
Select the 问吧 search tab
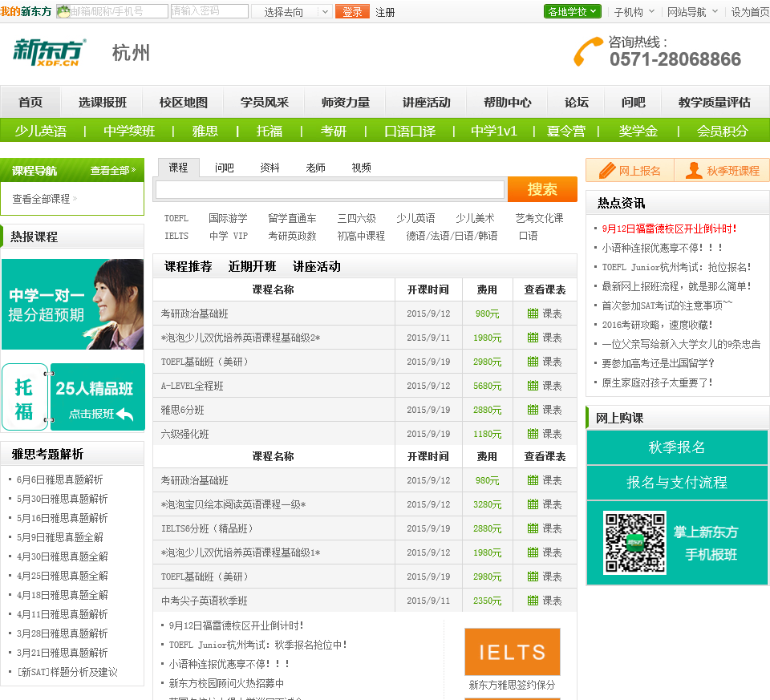click(225, 168)
